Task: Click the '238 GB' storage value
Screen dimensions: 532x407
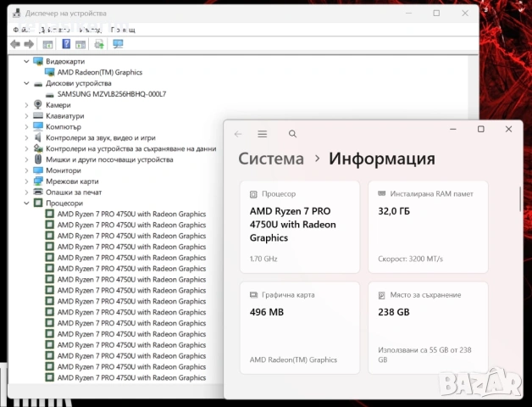Action: point(394,312)
